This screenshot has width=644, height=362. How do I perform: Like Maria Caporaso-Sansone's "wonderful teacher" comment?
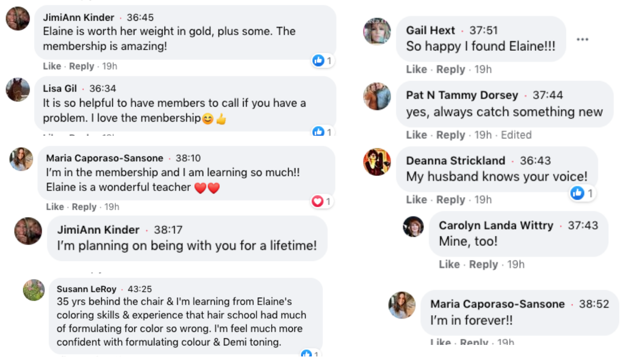click(x=55, y=207)
